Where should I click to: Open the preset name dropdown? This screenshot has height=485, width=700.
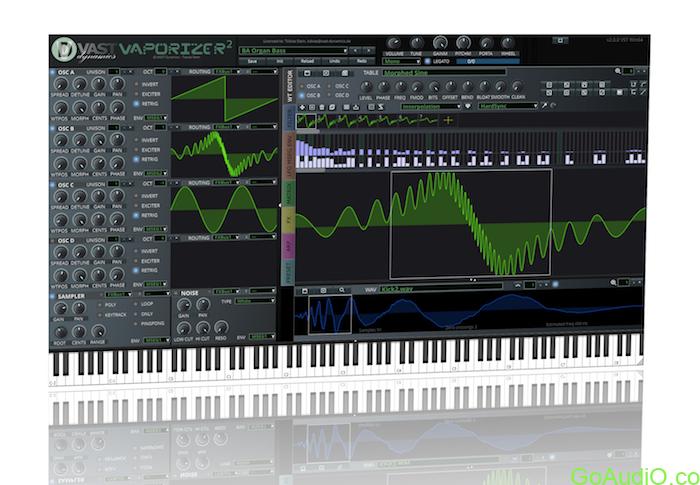[293, 50]
